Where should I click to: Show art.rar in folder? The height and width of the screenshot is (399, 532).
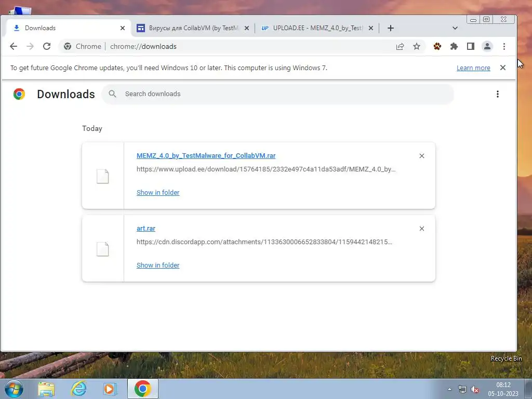click(x=158, y=265)
